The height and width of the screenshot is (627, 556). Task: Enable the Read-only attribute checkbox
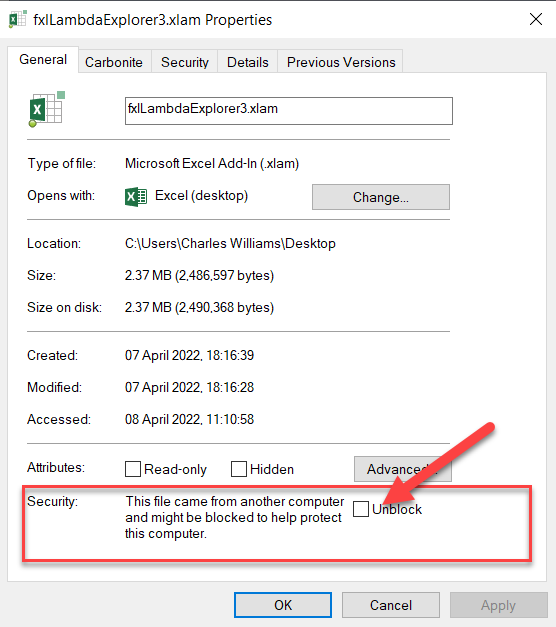tap(133, 469)
